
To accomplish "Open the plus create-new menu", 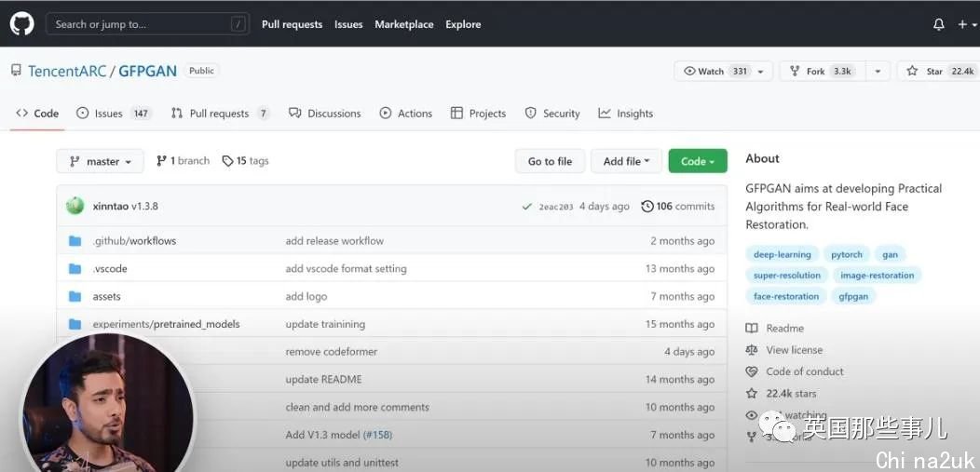I will pos(967,24).
